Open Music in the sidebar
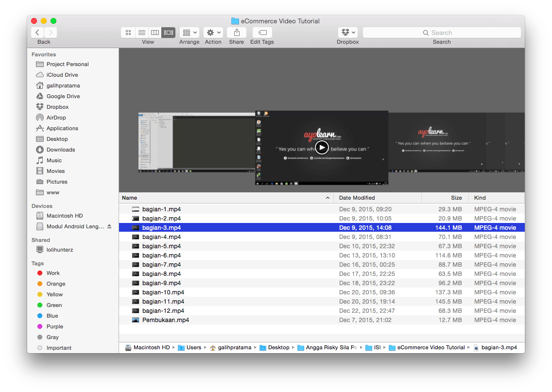Image resolution: width=552 pixels, height=392 pixels. [x=49, y=160]
